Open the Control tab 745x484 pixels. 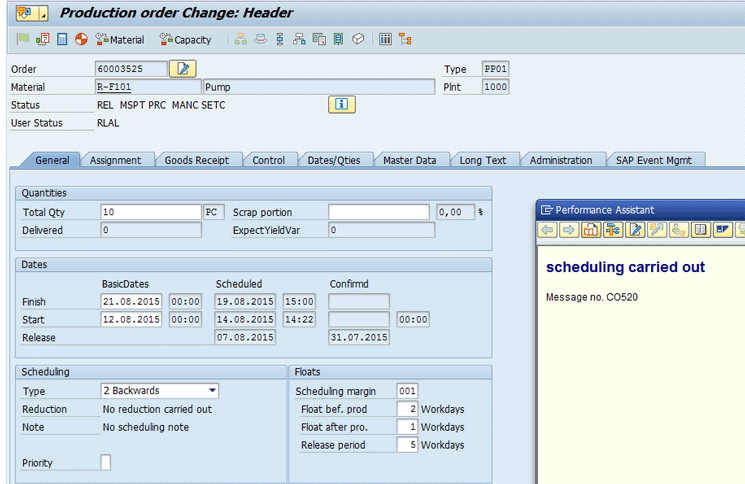pos(268,160)
